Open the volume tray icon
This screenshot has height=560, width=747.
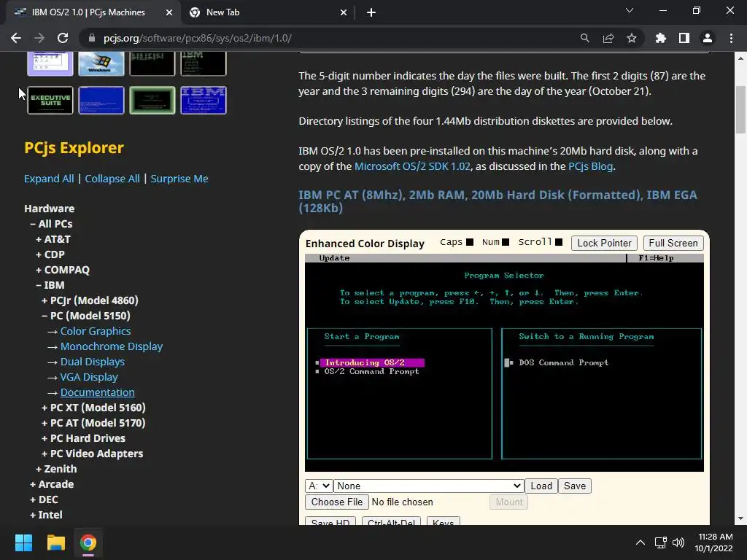pos(678,542)
